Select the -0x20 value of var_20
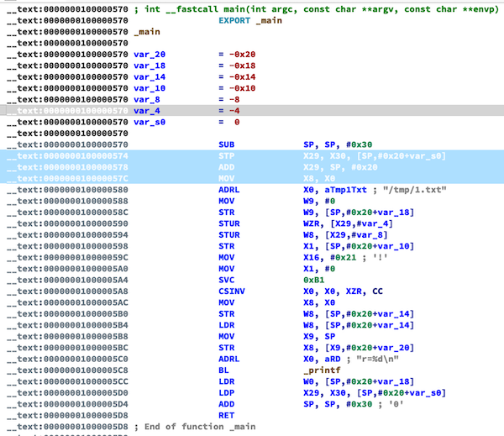 point(243,55)
